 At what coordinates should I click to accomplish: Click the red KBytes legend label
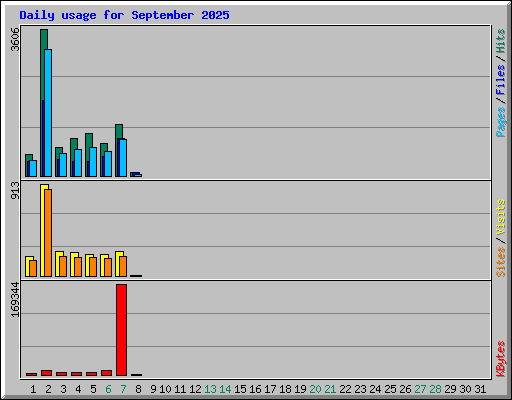pos(500,359)
